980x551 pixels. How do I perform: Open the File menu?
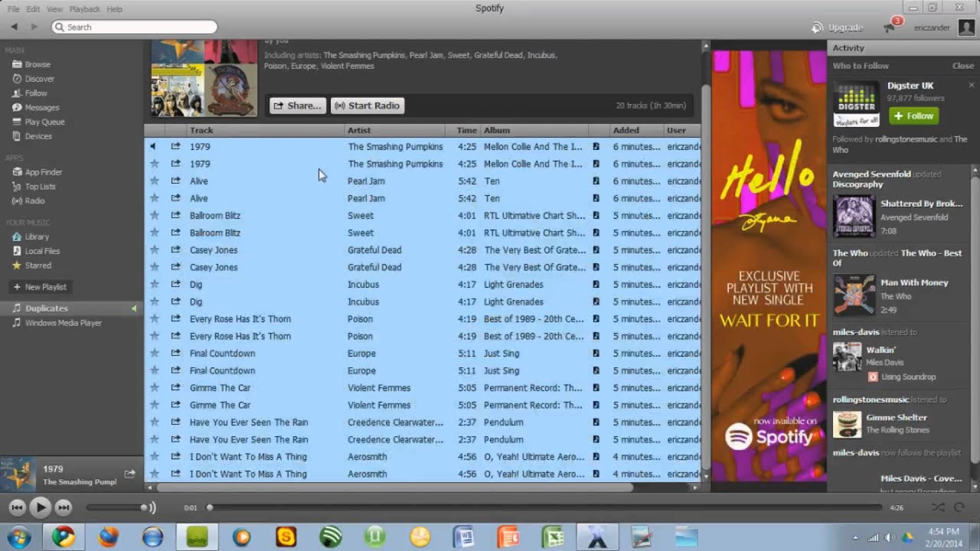(14, 9)
